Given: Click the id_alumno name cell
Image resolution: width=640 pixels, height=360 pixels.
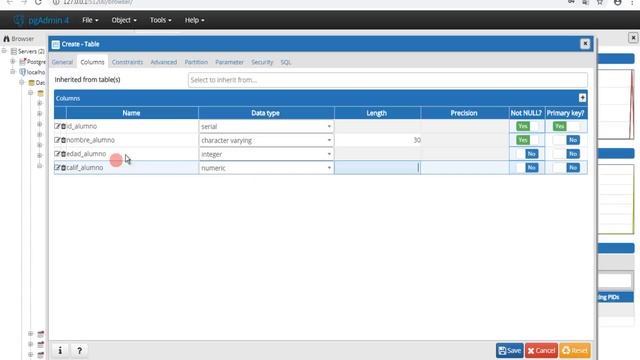Looking at the screenshot, I should [x=132, y=127].
